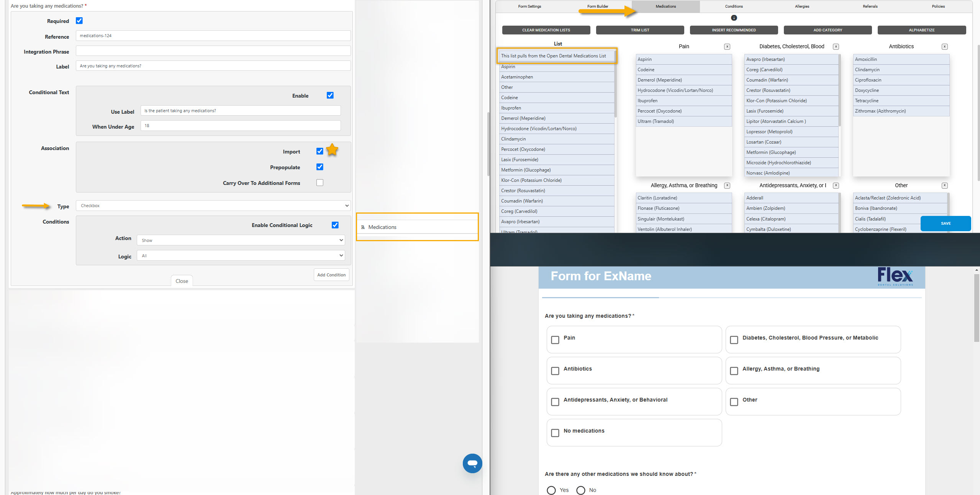Select Ultram (Tramadol) in the Pain category
Image resolution: width=980 pixels, height=495 pixels.
pyautogui.click(x=683, y=121)
